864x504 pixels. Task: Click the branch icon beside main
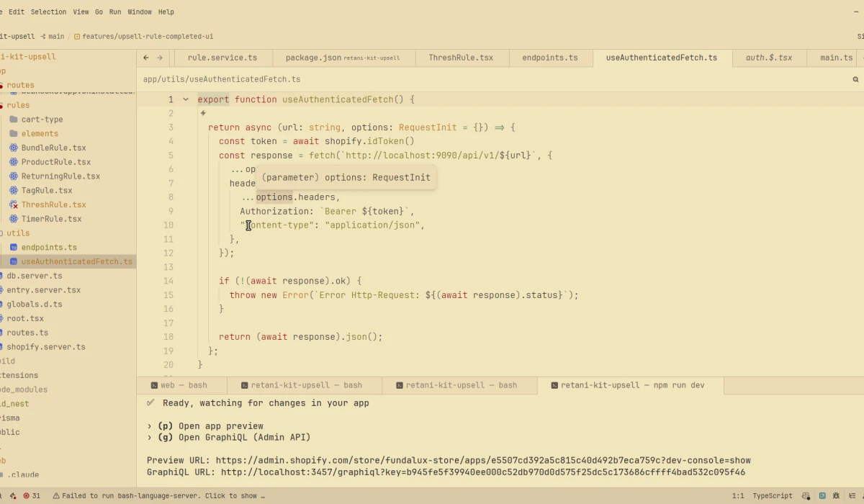[x=43, y=36]
